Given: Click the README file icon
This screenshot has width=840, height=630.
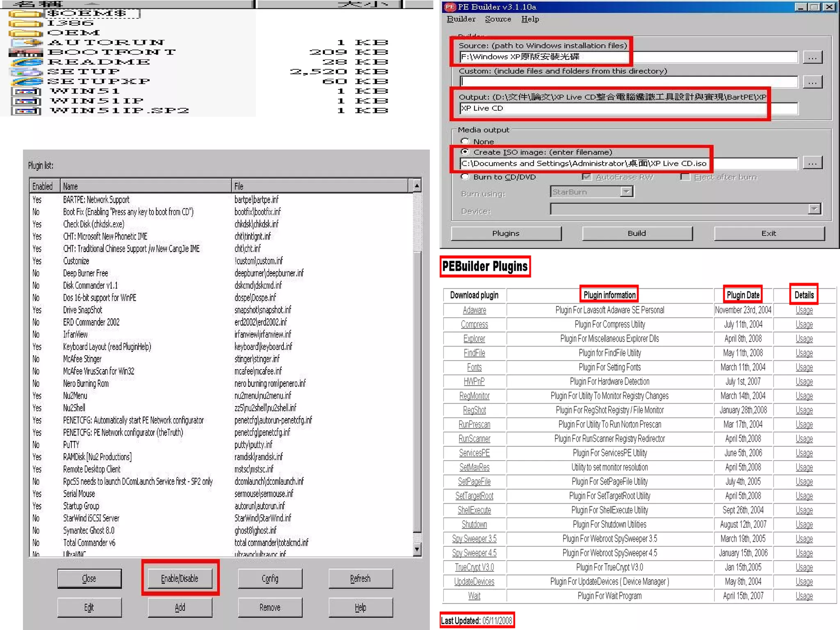Looking at the screenshot, I should (27, 62).
